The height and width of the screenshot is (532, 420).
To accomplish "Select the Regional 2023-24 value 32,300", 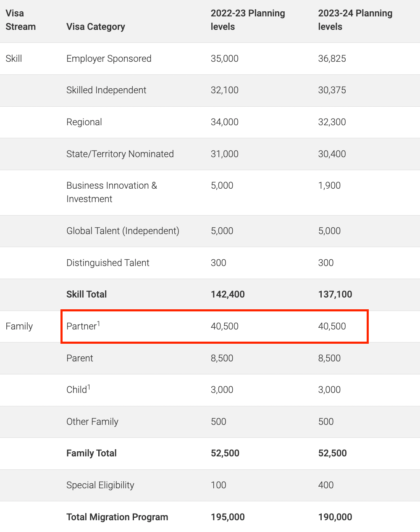I will click(x=332, y=122).
